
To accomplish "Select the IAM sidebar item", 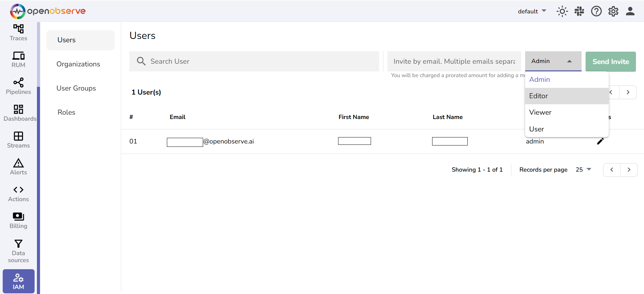I will coord(18,282).
